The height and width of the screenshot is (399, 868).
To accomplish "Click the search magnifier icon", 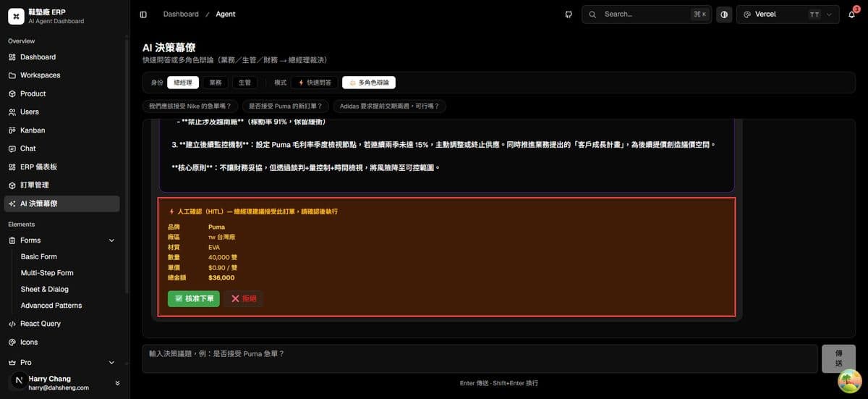I will [593, 14].
